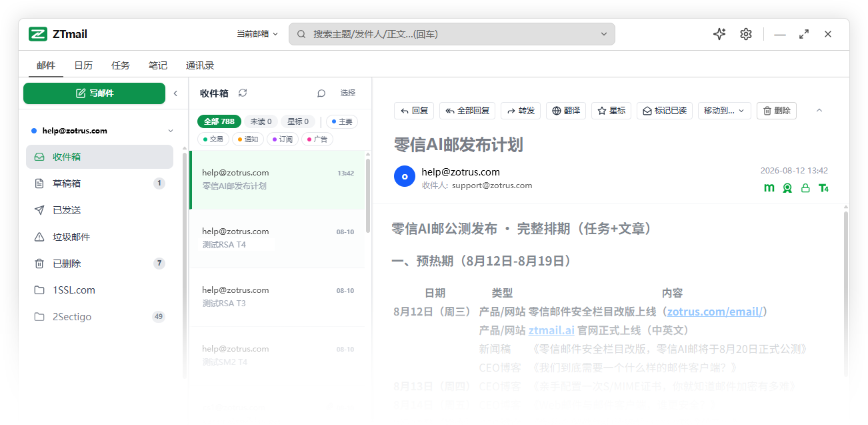Open the email 测试RSA T4
Screen dimensions: 868x425
tap(277, 238)
